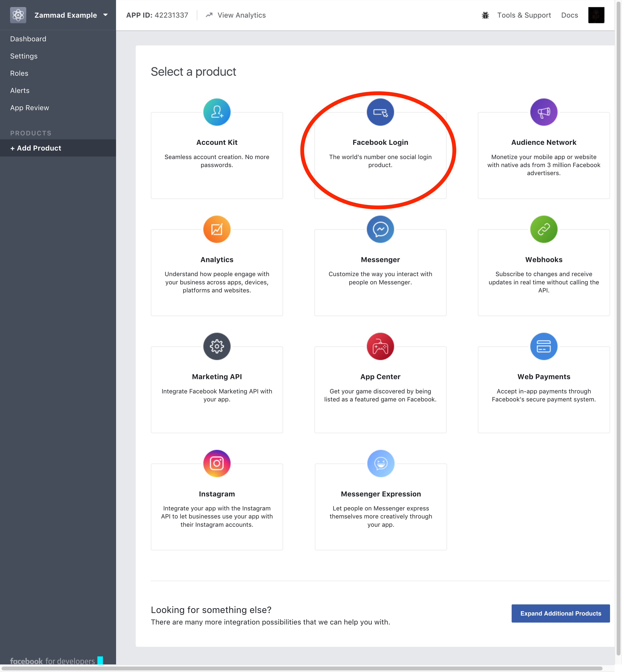
Task: Click the APP ID 42231337 text
Action: pos(157,15)
